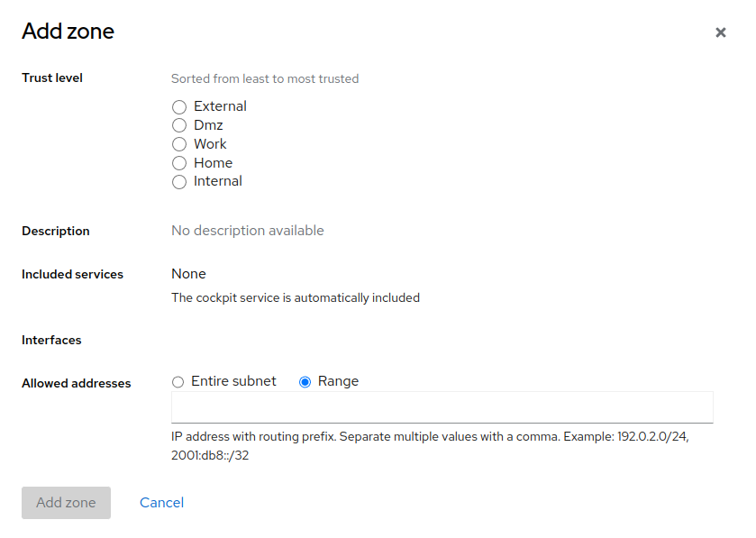Click the Trust level field label
The image size is (756, 538).
click(x=52, y=78)
